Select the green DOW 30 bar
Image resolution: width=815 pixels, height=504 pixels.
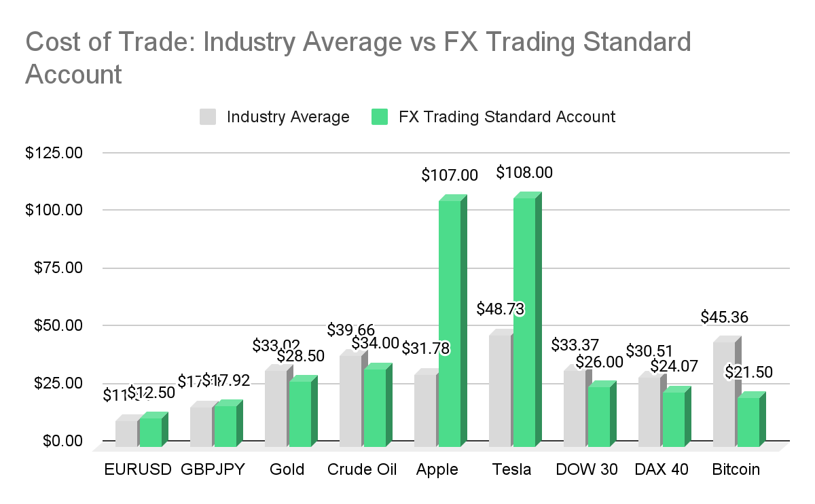click(602, 414)
